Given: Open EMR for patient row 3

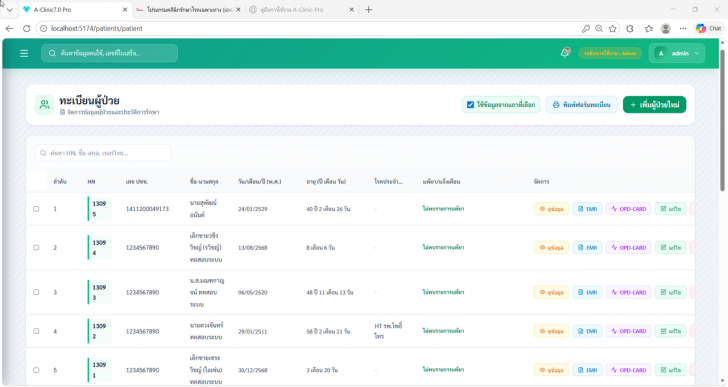Looking at the screenshot, I should coord(587,292).
